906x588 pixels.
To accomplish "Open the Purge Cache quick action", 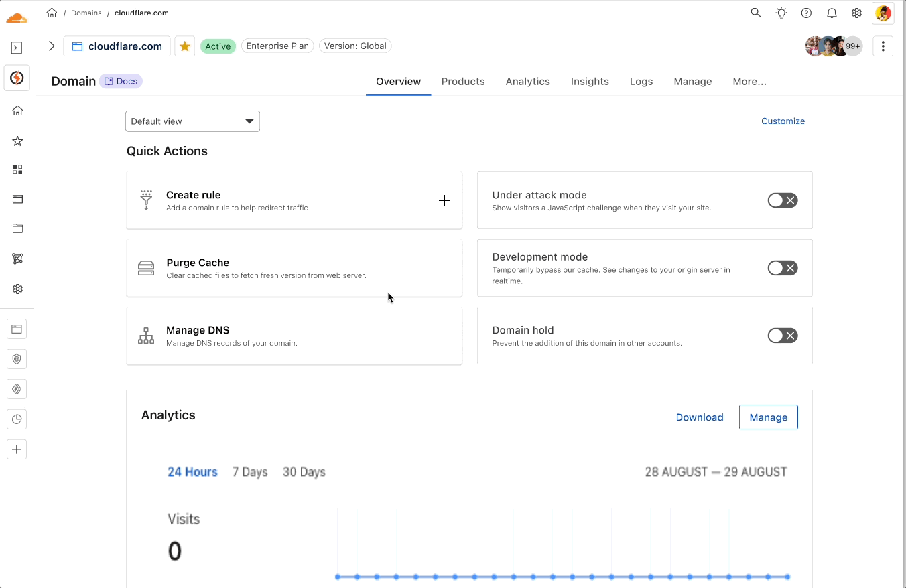I will tap(294, 268).
